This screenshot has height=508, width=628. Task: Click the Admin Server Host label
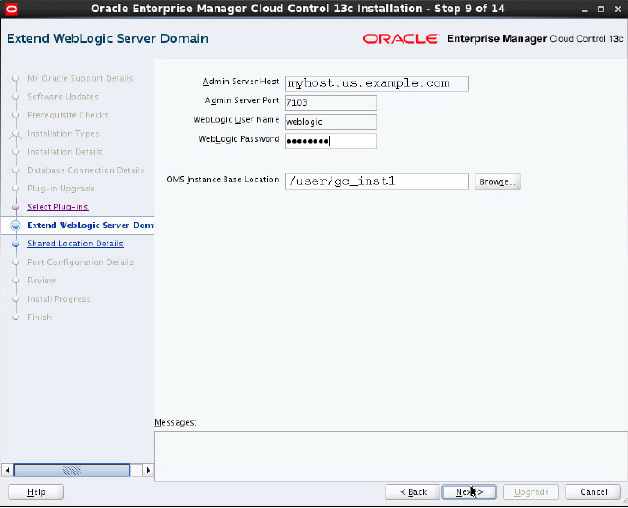coord(241,81)
